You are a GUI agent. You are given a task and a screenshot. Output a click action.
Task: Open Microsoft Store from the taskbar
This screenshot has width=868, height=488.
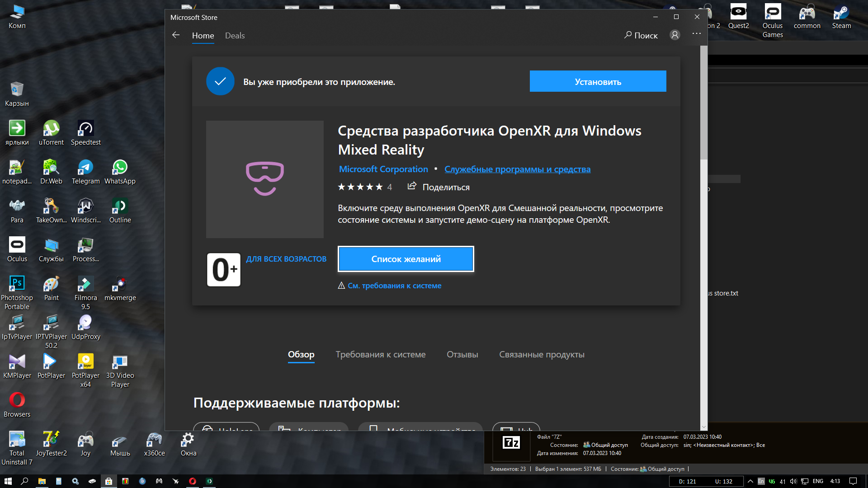pyautogui.click(x=108, y=481)
